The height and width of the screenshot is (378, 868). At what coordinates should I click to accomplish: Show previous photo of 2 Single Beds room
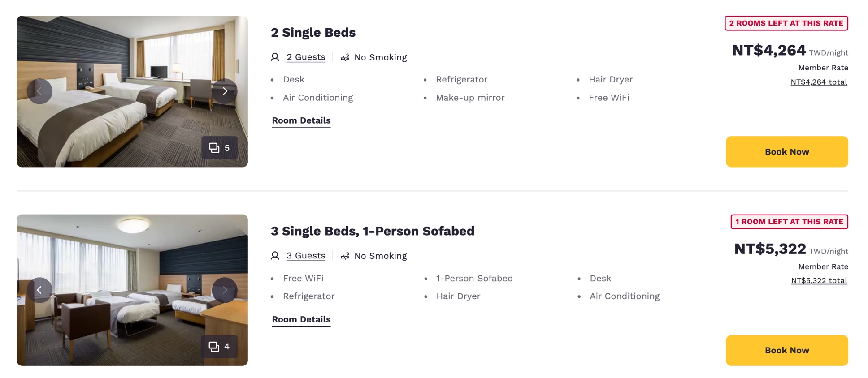point(39,91)
